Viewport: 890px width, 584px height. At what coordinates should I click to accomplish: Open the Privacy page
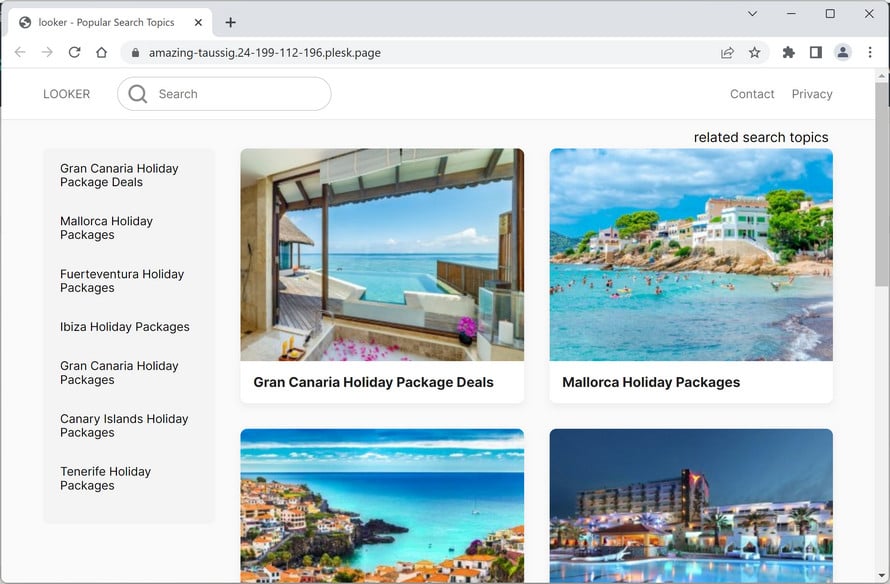[812, 94]
